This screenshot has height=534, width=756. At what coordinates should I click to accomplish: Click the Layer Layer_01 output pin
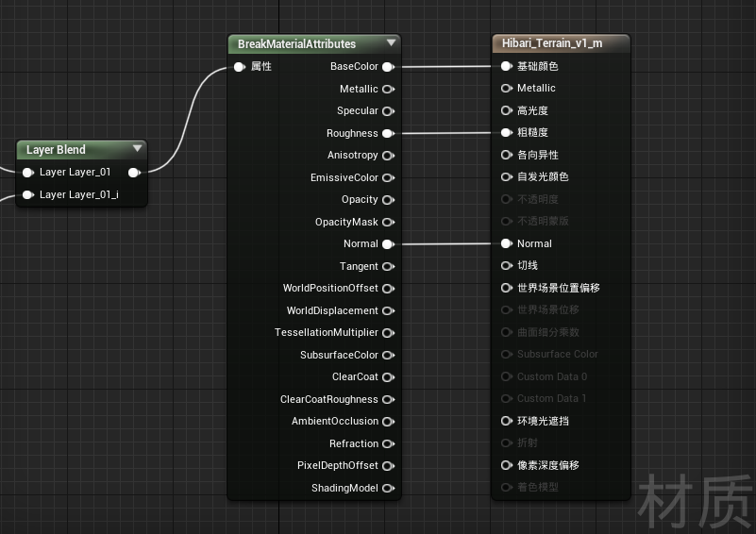pos(135,173)
